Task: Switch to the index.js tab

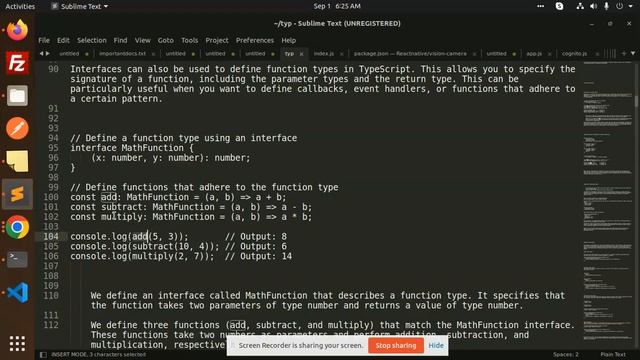Action: point(324,53)
